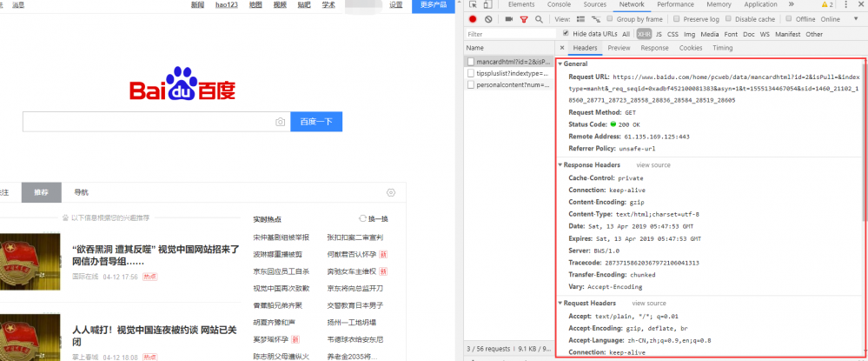The image size is (868, 361).
Task: Select the Manifest filter type
Action: 788,34
